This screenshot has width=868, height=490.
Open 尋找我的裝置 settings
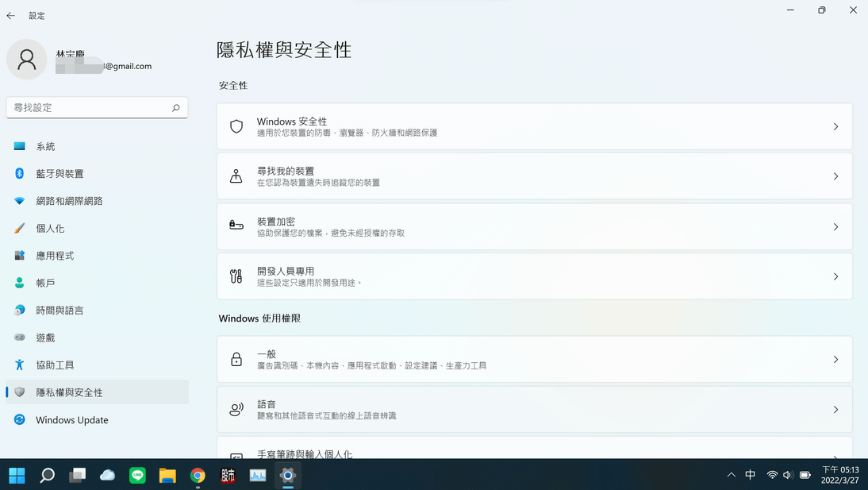(534, 176)
